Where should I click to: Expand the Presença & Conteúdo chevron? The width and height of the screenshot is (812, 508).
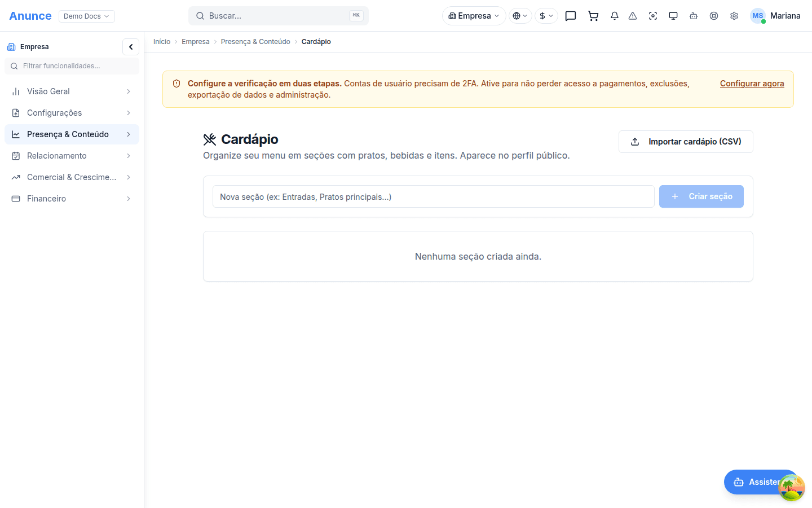pos(129,134)
